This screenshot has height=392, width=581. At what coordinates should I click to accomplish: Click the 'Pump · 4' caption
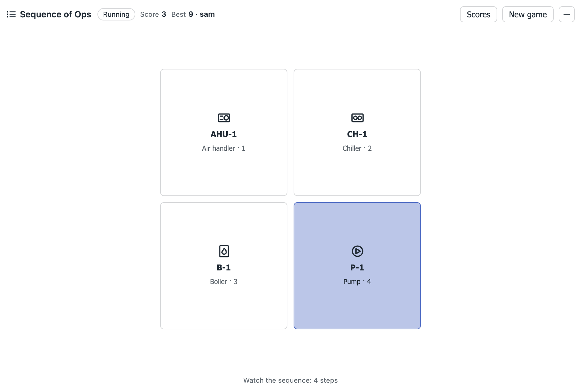[x=357, y=282]
